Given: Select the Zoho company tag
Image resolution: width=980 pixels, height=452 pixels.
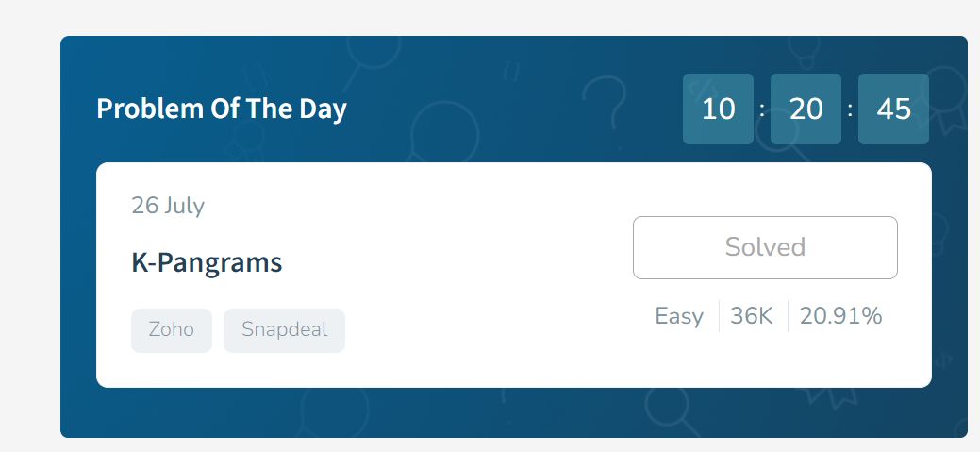Looking at the screenshot, I should pyautogui.click(x=172, y=330).
